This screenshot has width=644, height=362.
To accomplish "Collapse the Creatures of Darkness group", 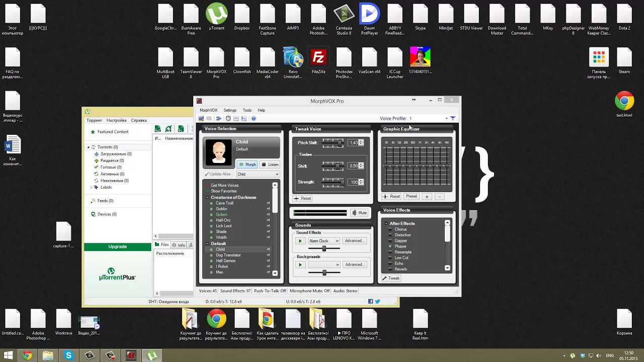I will [207, 198].
